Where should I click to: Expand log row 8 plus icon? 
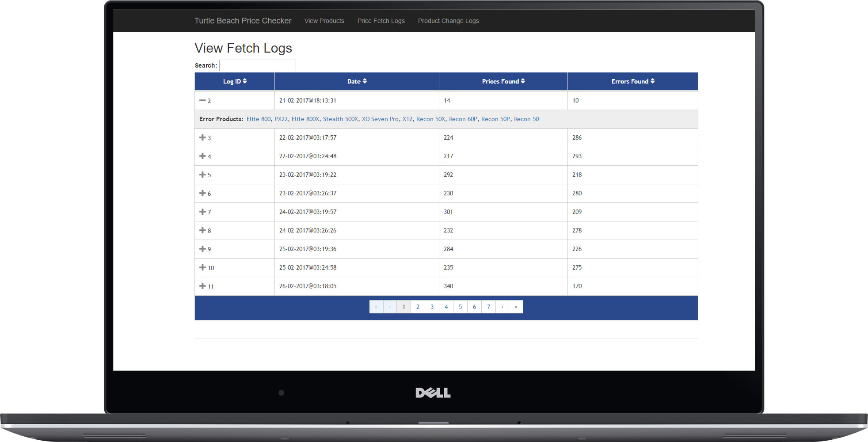tap(202, 230)
